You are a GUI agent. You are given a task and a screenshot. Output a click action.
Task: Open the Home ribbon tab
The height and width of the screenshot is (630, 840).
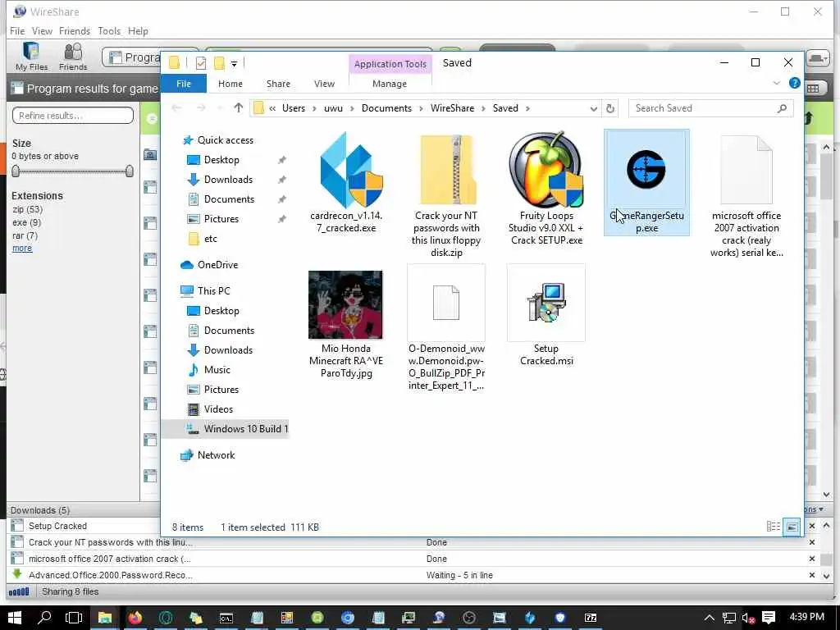[x=231, y=84]
